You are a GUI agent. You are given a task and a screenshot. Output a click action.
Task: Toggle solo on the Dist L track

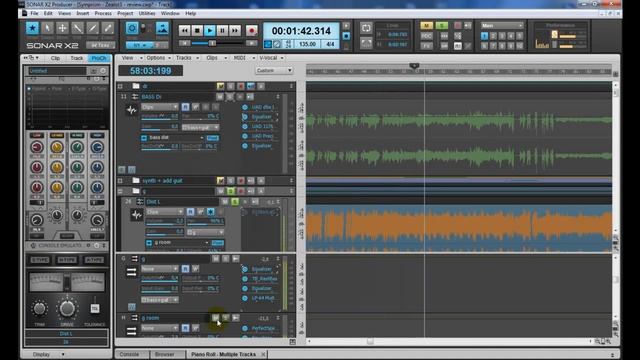pos(235,202)
